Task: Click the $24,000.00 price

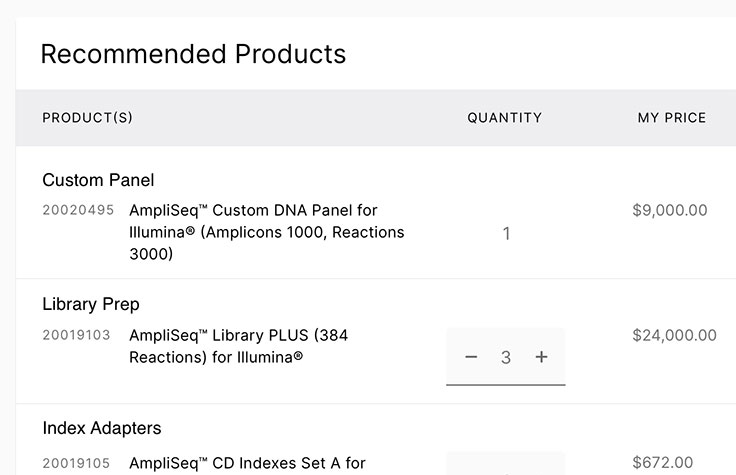Action: 674,335
